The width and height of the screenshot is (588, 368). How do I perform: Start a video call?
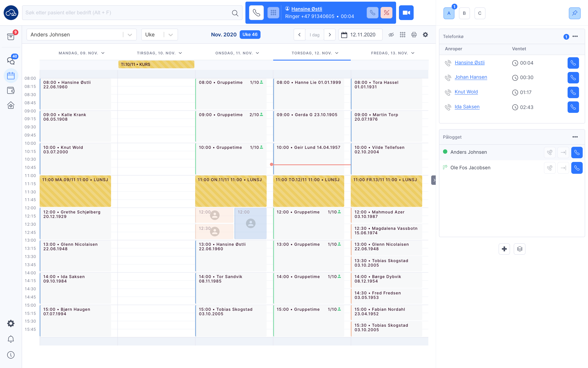point(406,13)
